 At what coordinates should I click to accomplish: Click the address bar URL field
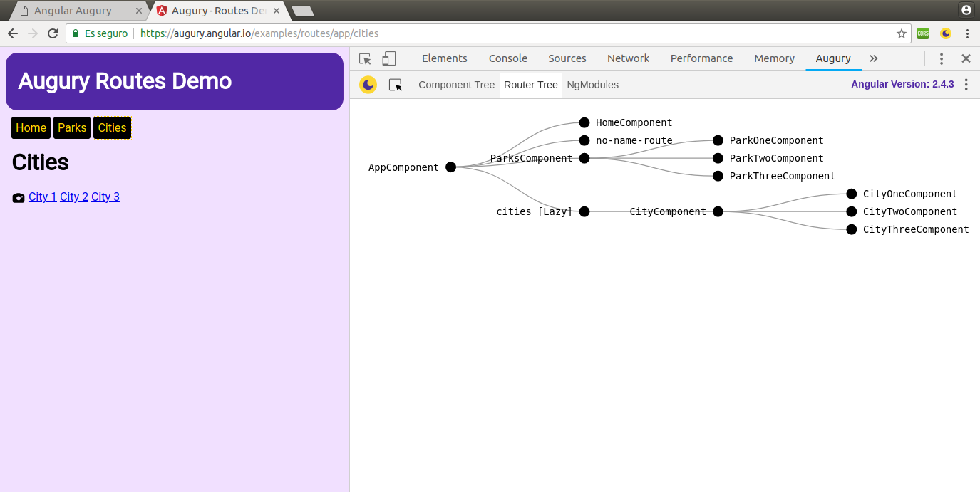(x=499, y=33)
